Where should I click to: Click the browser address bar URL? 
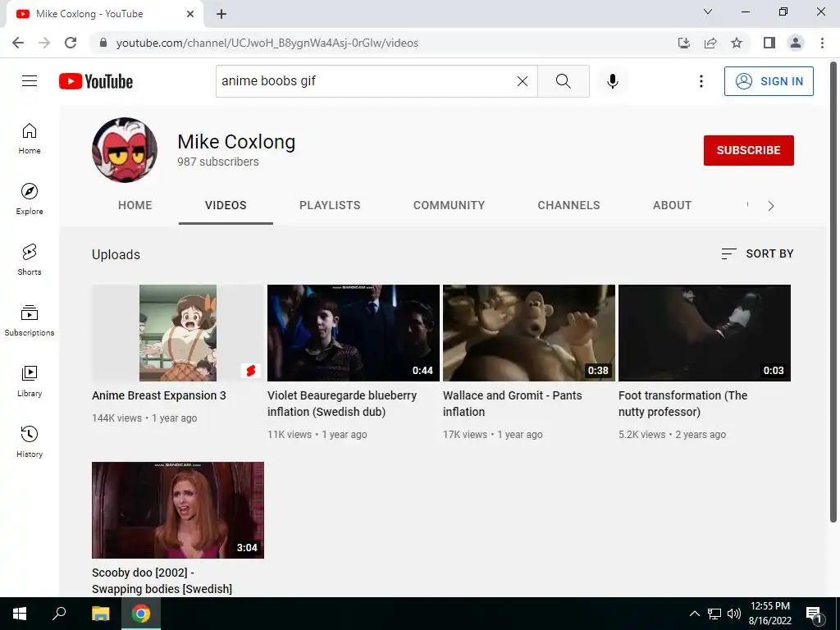click(x=267, y=43)
